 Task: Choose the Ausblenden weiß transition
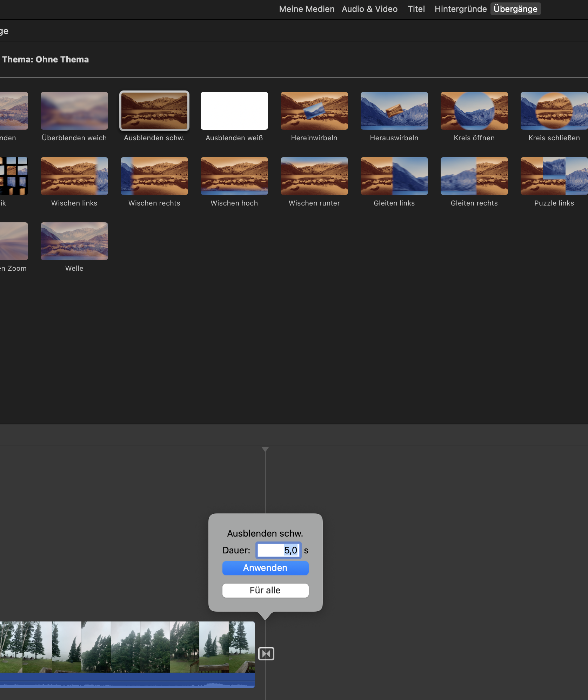[234, 111]
